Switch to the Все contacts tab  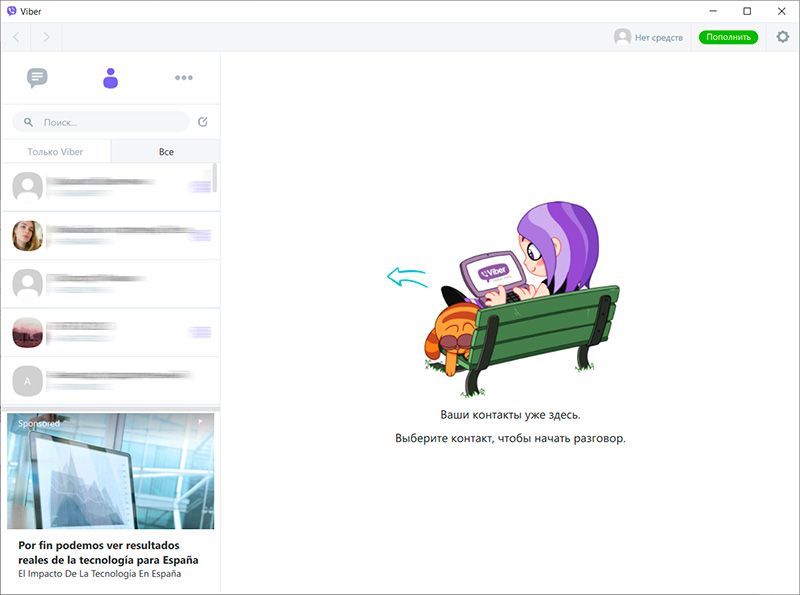point(166,152)
